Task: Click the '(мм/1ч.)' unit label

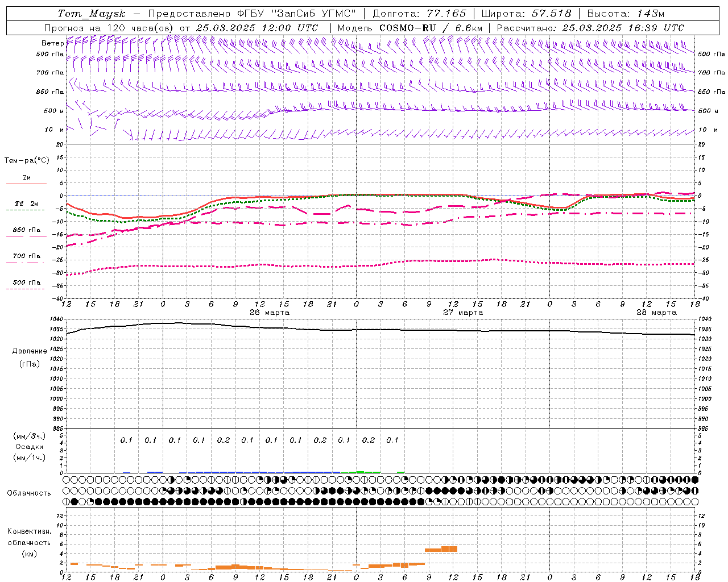Action: [x=29, y=458]
